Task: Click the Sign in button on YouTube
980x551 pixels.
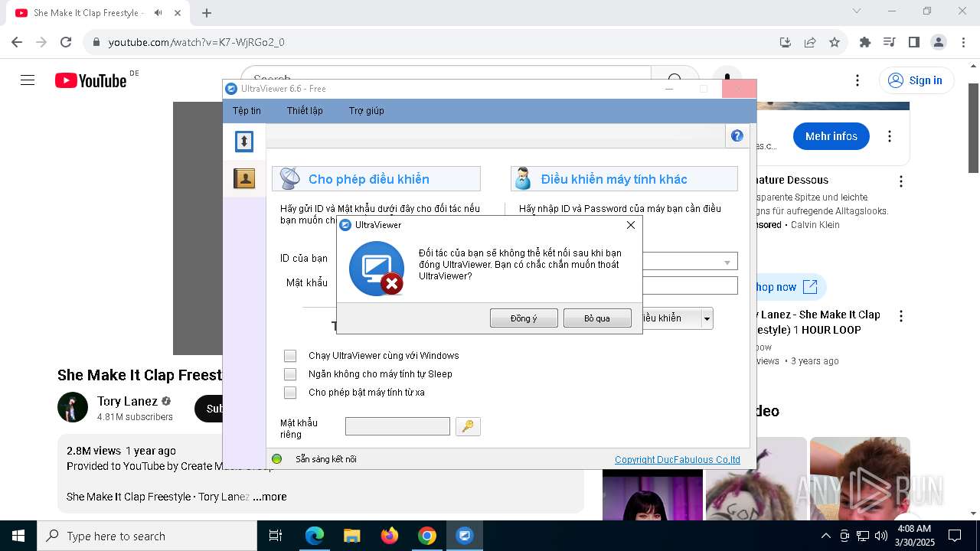Action: (x=916, y=80)
